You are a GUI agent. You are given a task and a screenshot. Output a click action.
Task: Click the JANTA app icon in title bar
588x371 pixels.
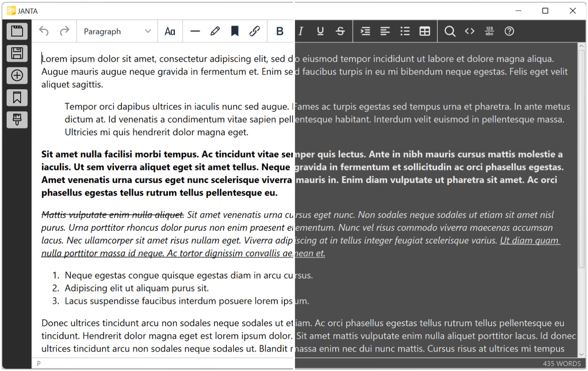(x=11, y=11)
